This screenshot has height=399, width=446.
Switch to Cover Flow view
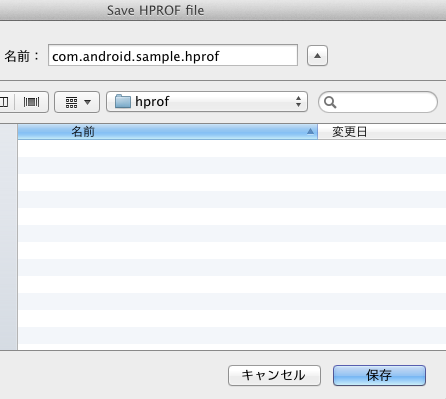(31, 102)
